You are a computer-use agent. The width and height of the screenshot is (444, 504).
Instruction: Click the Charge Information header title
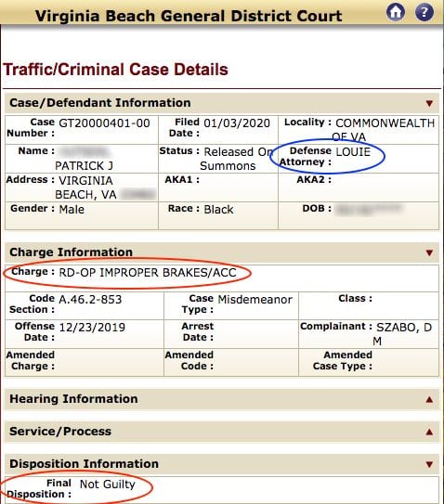point(72,252)
